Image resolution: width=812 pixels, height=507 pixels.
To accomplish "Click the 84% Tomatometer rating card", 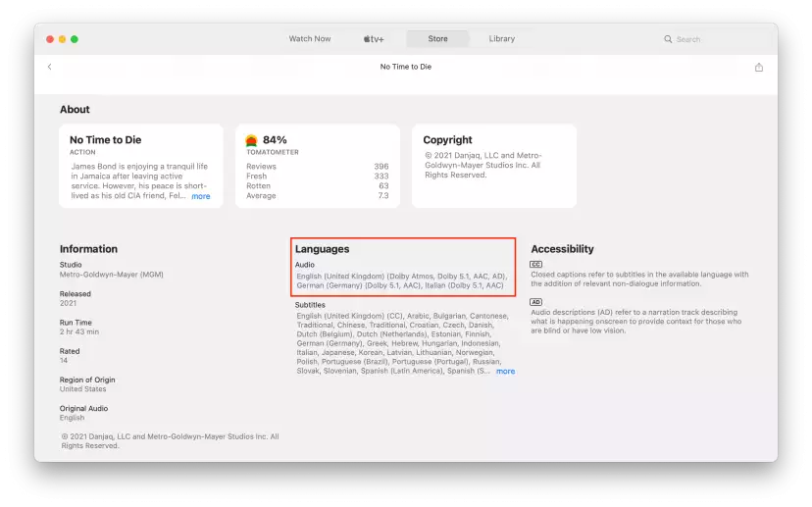I will click(318, 166).
